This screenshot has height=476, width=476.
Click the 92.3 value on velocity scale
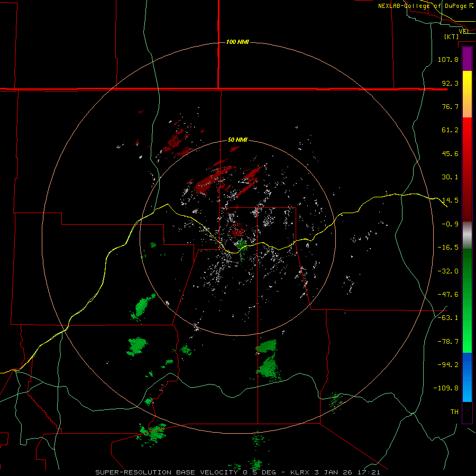tap(450, 83)
